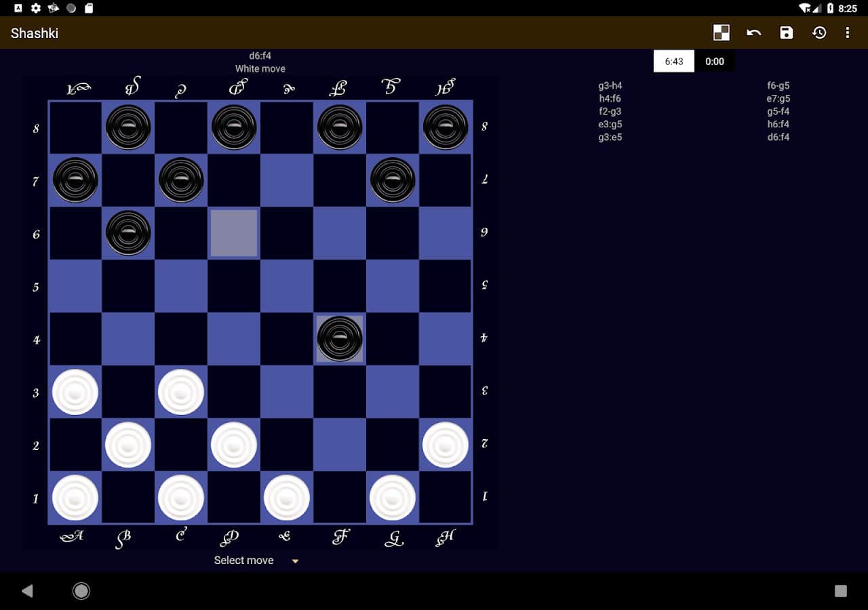Click the black checker on f4
This screenshot has width=868, height=610.
click(x=340, y=339)
